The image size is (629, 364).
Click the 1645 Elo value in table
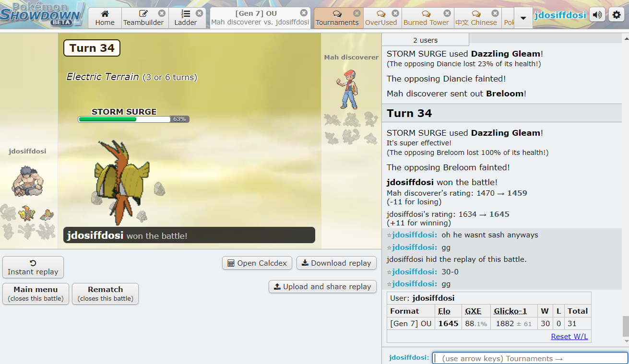pos(448,323)
